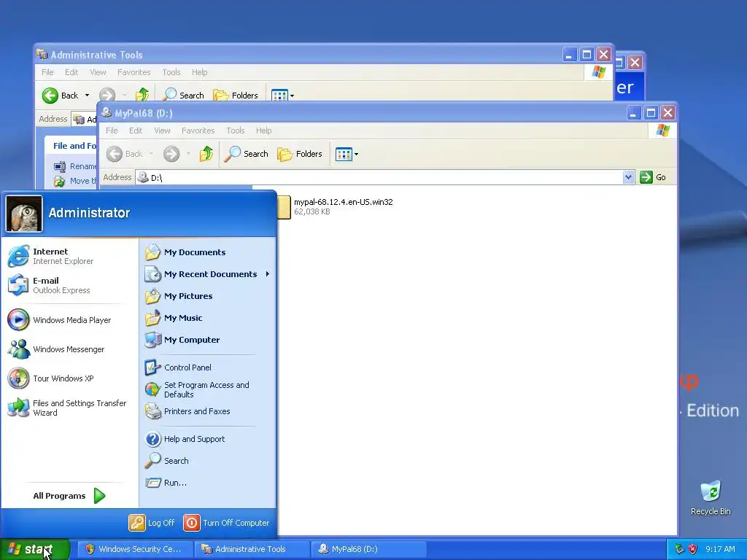
Task: Open File menu in Administrative Tools window
Action: pos(47,72)
